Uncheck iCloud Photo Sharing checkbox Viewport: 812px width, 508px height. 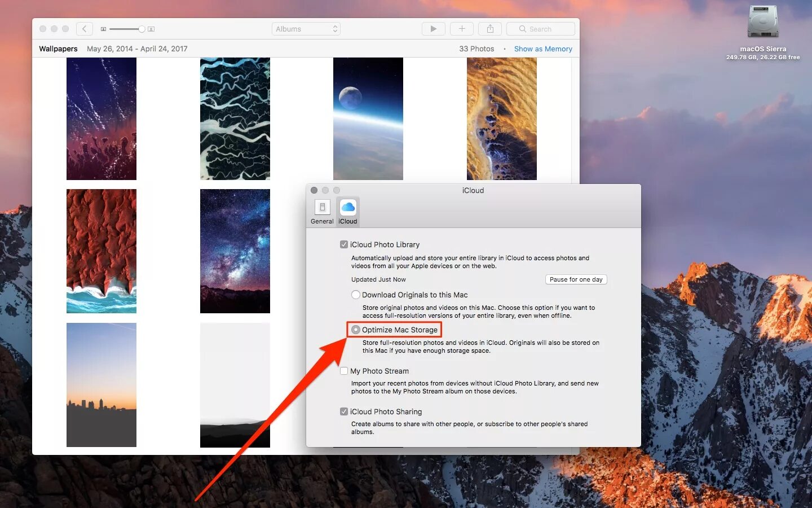click(344, 411)
